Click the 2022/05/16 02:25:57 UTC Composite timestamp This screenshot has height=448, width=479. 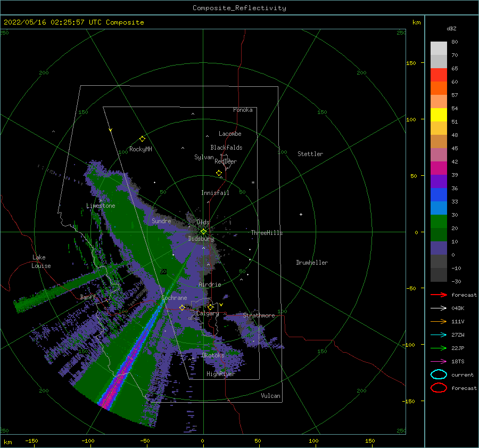[73, 22]
